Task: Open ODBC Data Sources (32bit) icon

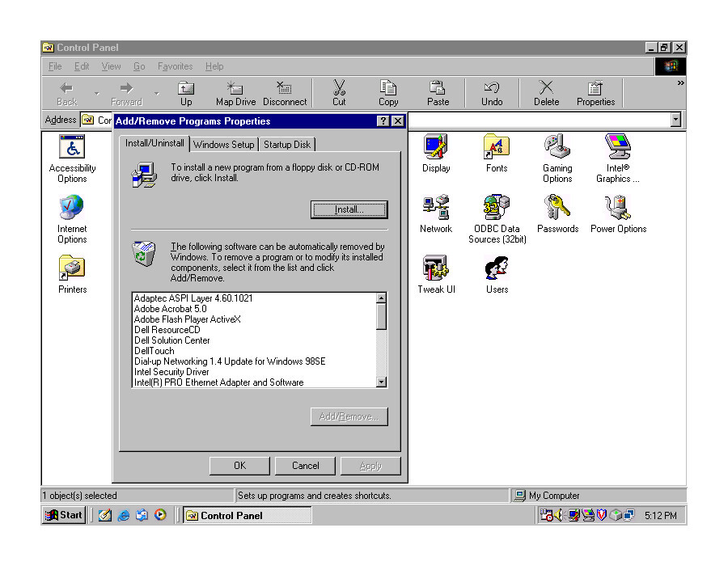Action: click(x=497, y=219)
